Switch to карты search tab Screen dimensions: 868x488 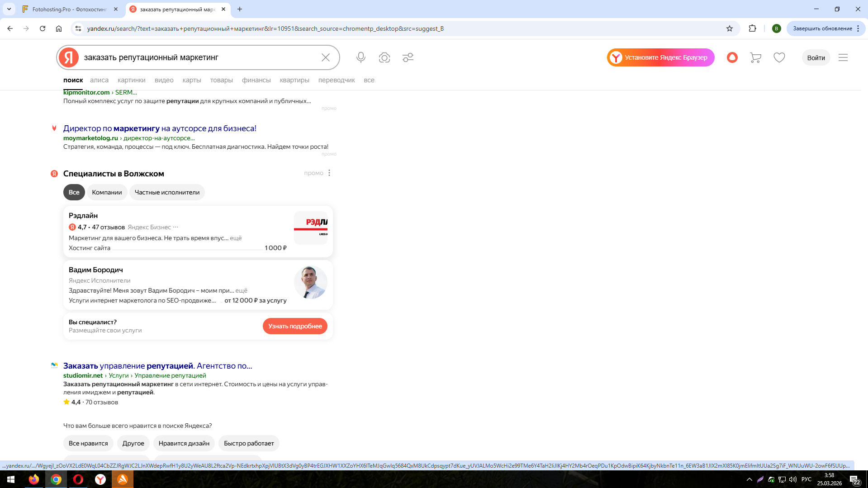pyautogui.click(x=192, y=80)
